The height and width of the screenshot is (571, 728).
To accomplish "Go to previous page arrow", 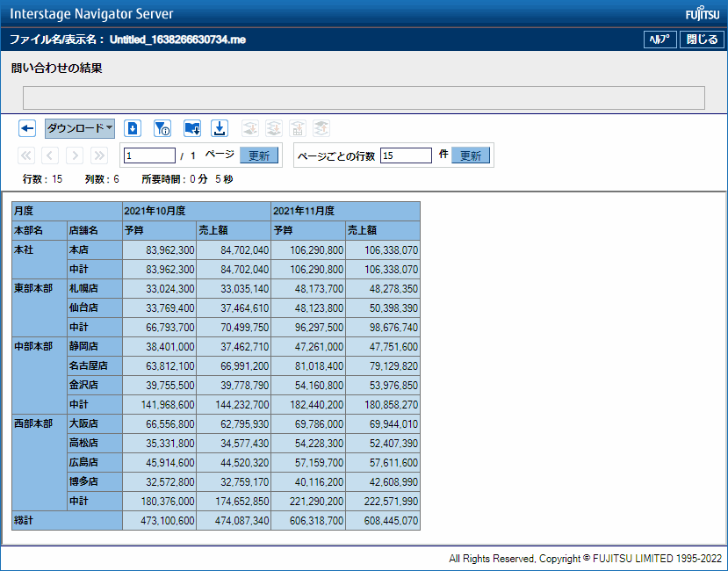I will (50, 155).
